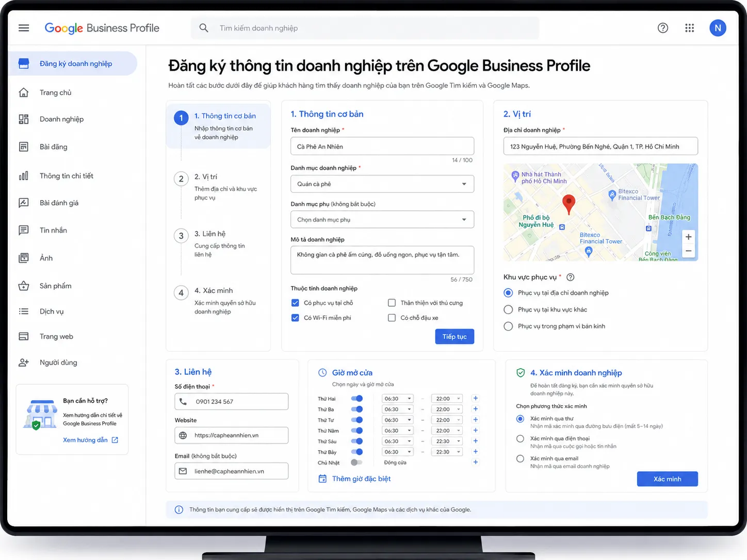Viewport: 747px width, 560px height.
Task: Open Thứ Ba opening time dropdown
Action: [x=398, y=409]
